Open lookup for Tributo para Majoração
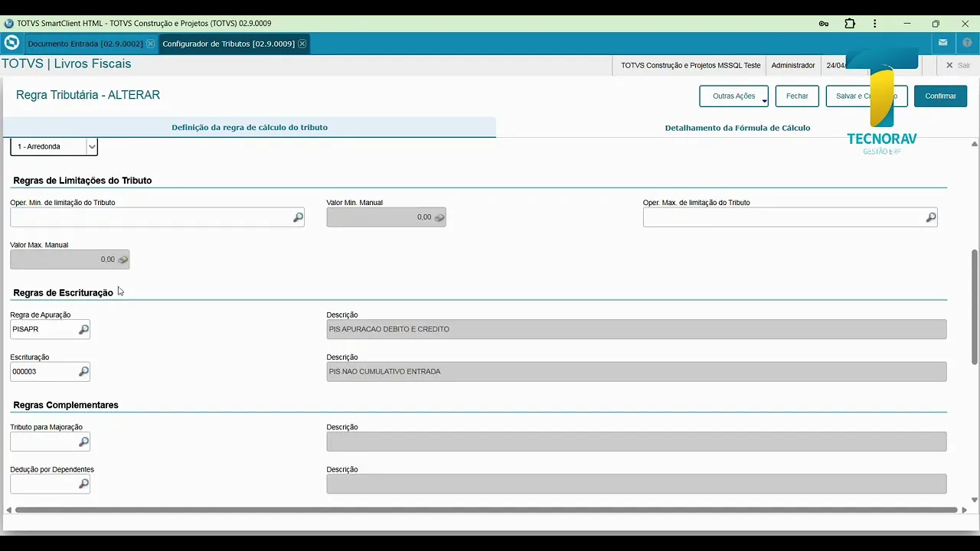This screenshot has width=980, height=551. [83, 442]
